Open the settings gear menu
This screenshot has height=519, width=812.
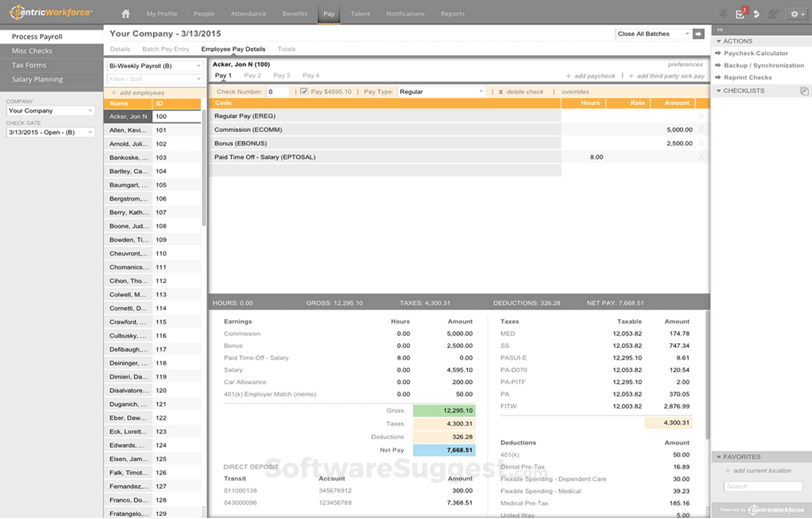click(x=795, y=14)
